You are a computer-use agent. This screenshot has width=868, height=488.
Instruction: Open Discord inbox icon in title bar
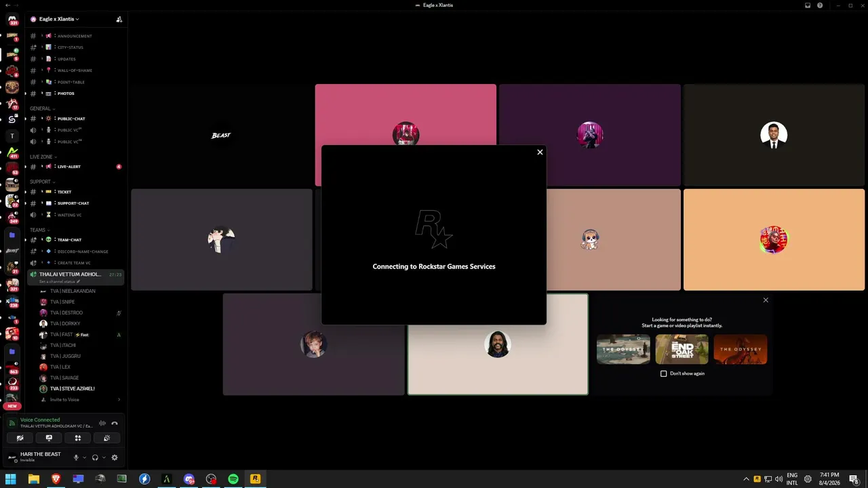tap(808, 5)
